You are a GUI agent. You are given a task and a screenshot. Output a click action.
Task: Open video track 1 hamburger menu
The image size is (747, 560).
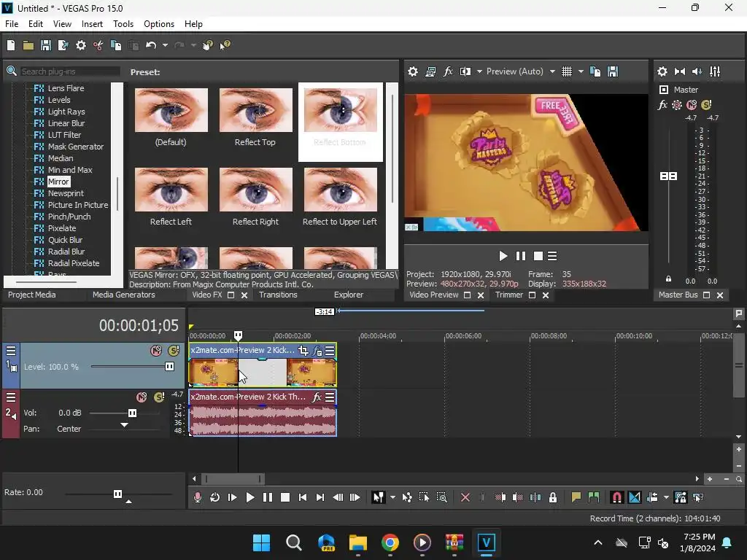click(x=11, y=351)
